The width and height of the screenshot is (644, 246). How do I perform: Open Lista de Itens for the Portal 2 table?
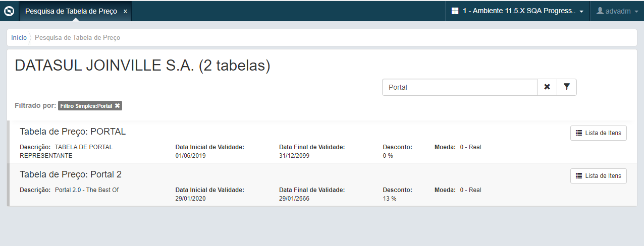tap(599, 176)
